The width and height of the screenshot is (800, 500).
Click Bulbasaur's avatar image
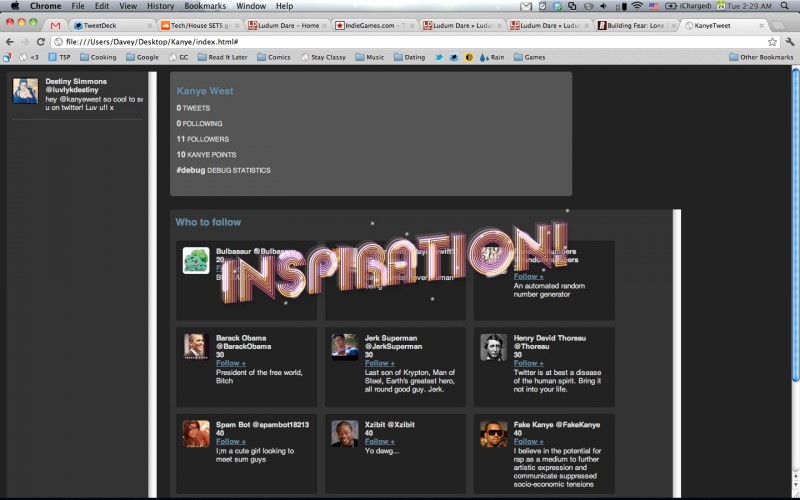(x=196, y=261)
